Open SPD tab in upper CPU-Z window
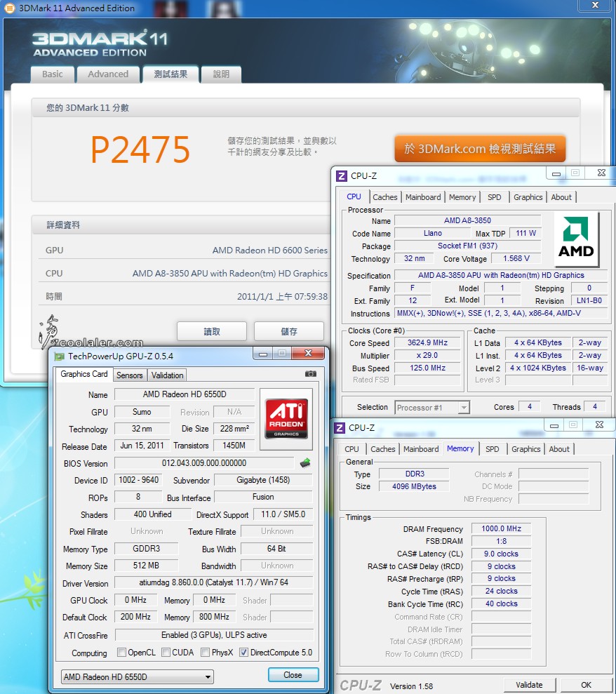This screenshot has width=616, height=694. tap(495, 197)
